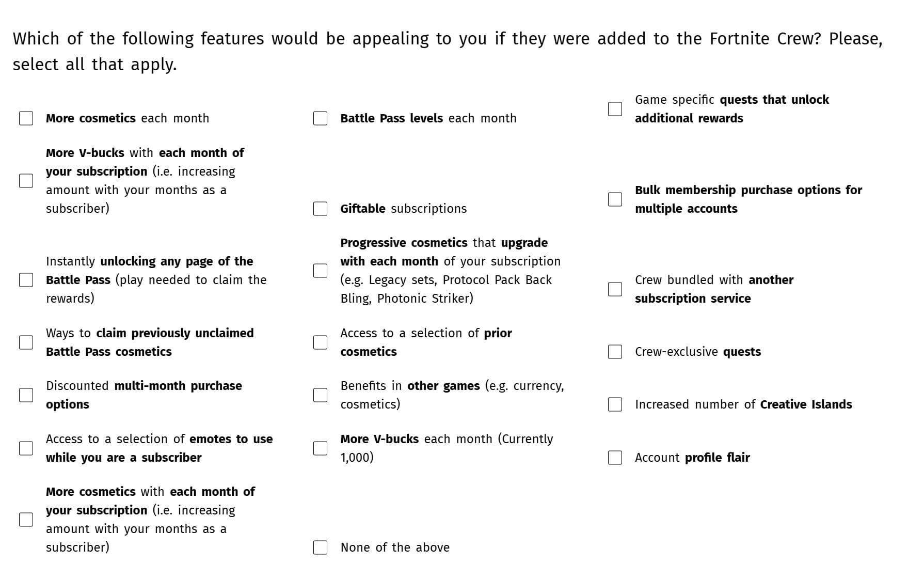Select Bulk membership purchase options checkbox
Viewport: 924px width, 579px height.
pos(615,199)
